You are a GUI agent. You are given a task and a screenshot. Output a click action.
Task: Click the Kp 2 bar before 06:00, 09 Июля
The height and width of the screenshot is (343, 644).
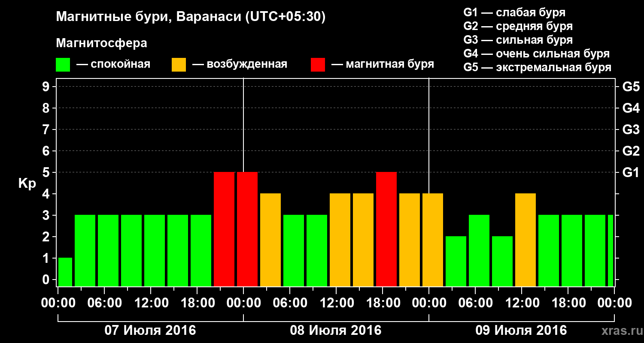456,261
